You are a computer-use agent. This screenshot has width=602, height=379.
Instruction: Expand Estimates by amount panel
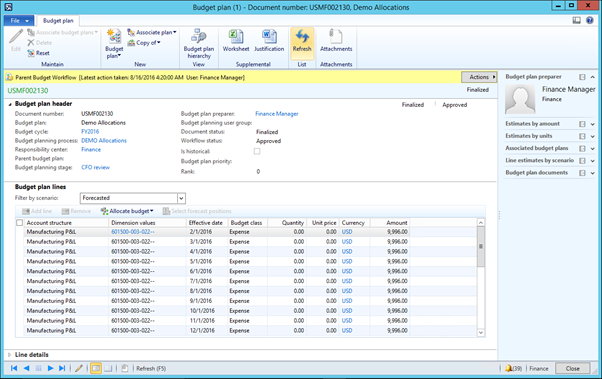tap(592, 124)
